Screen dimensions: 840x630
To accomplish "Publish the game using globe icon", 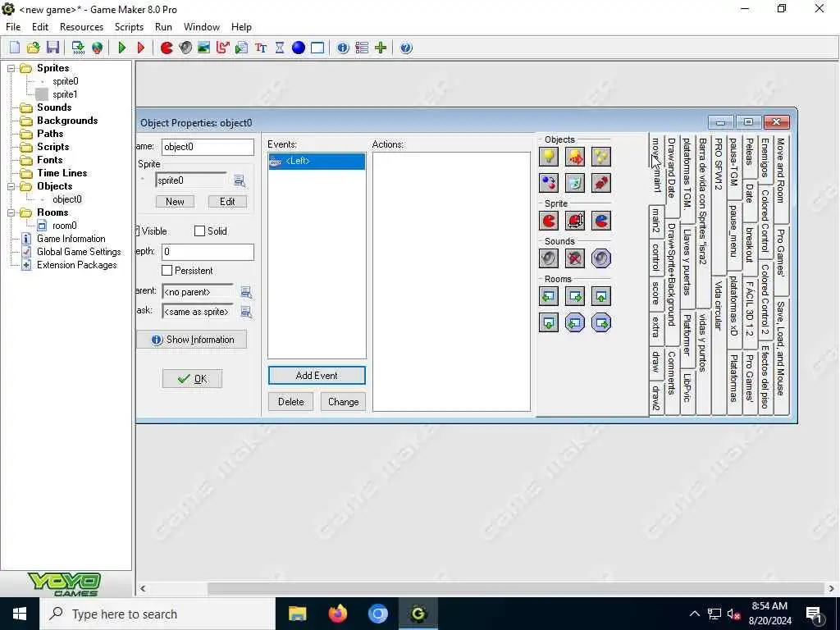I will tap(97, 48).
